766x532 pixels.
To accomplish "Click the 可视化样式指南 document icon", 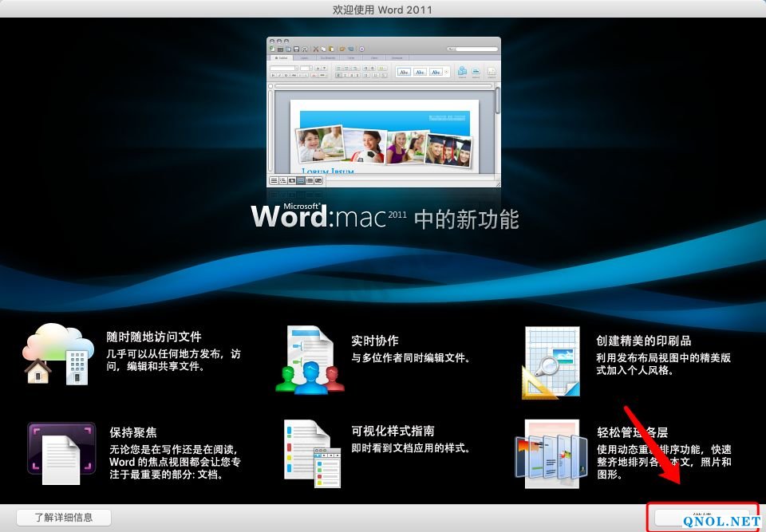I will pos(311,453).
